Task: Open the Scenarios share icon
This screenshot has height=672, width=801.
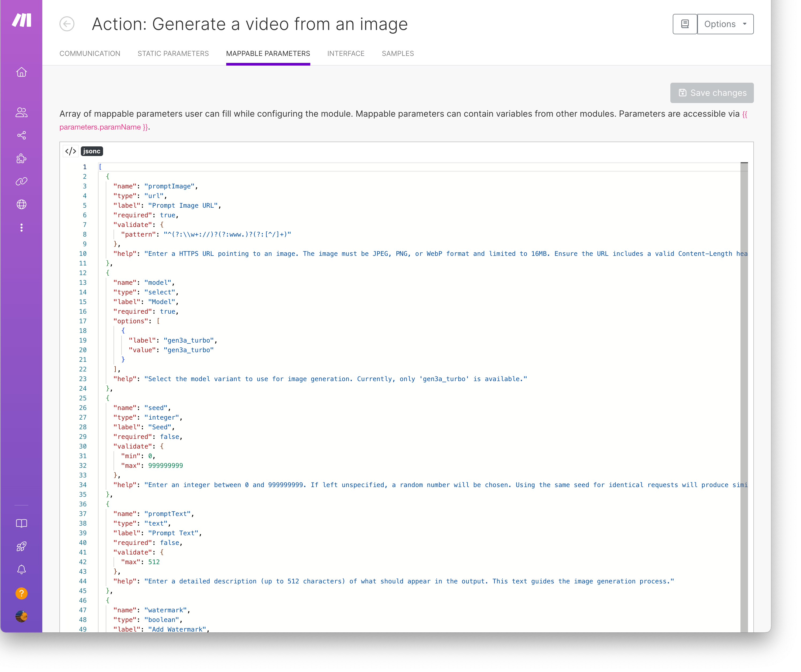Action: [21, 135]
